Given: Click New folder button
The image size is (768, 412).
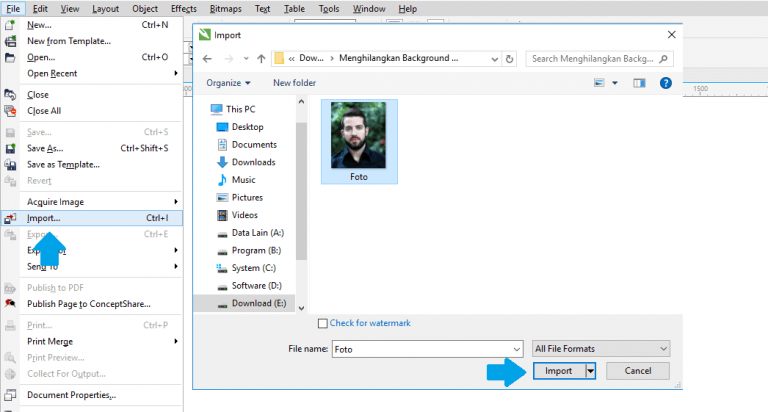Looking at the screenshot, I should [294, 83].
